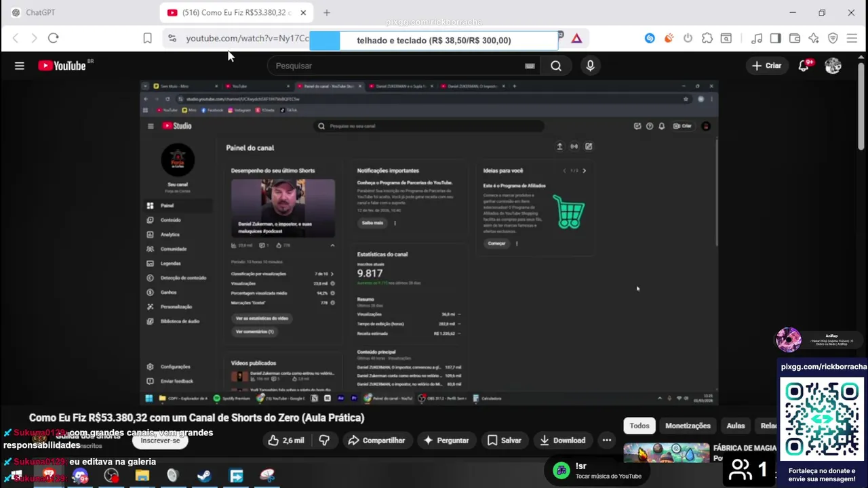Open Steam from the taskbar

click(x=203, y=476)
